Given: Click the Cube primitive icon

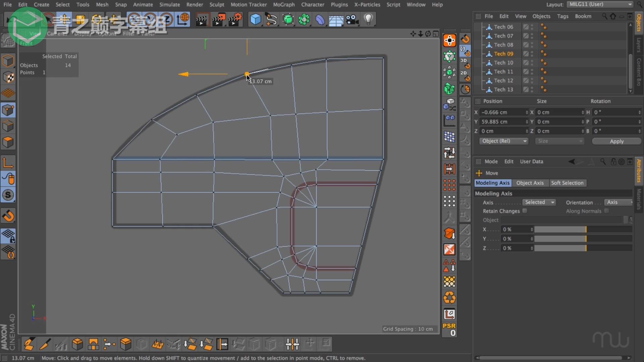Looking at the screenshot, I should [x=255, y=19].
